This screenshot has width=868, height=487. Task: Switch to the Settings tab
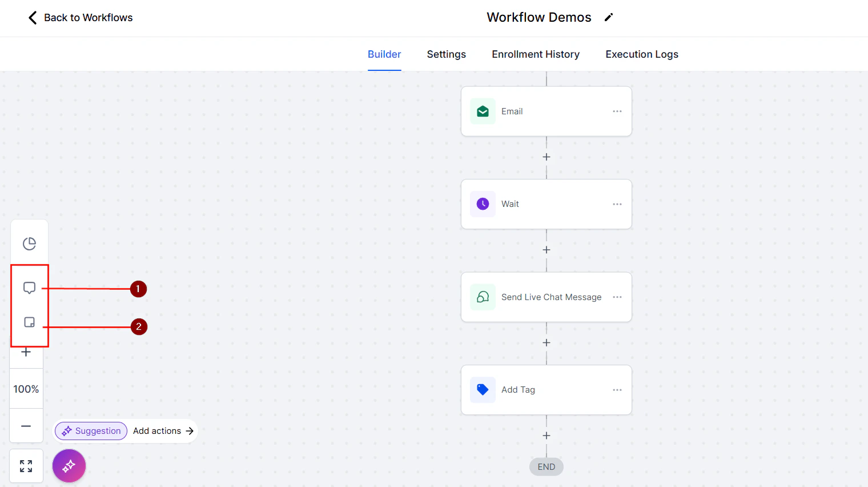[x=446, y=54]
